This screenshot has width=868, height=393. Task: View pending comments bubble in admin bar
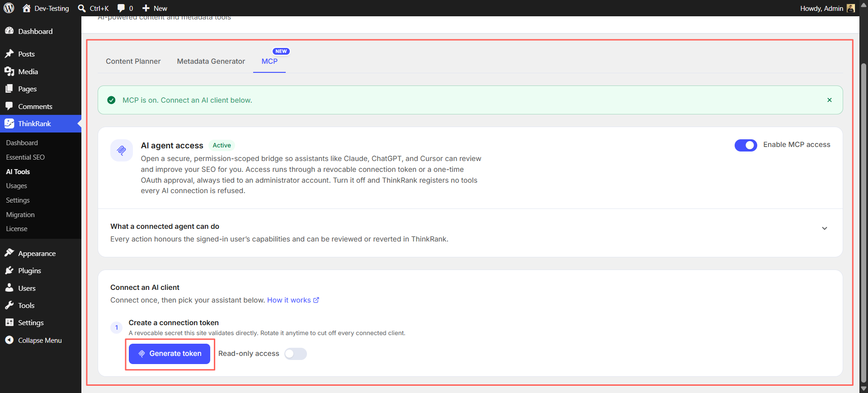[125, 8]
